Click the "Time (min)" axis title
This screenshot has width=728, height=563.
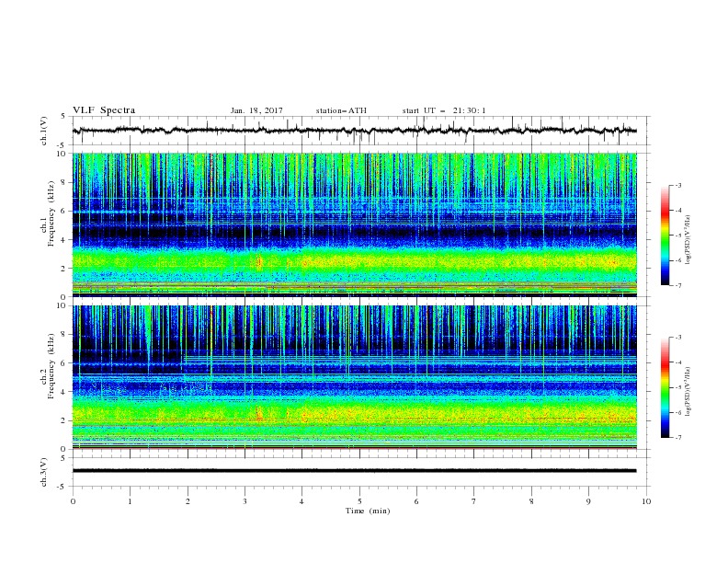(368, 511)
